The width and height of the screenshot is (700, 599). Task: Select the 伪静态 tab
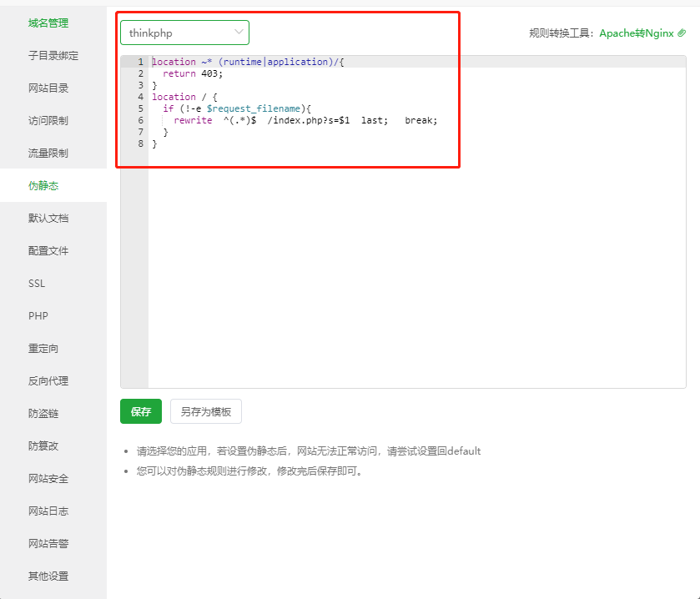pyautogui.click(x=43, y=186)
